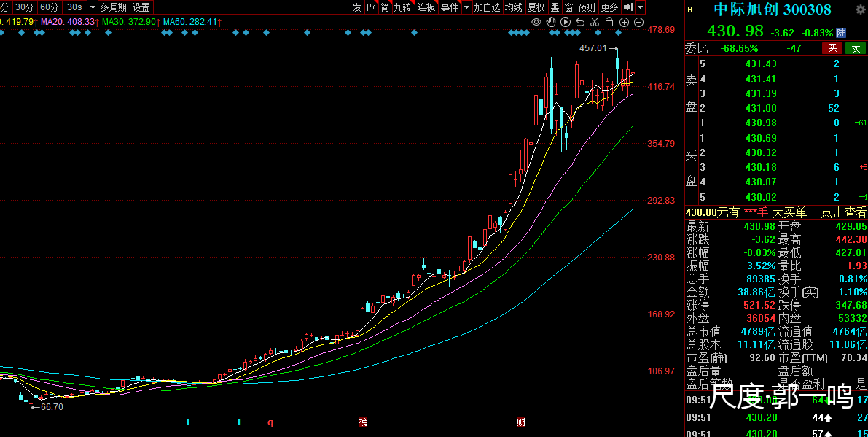The width and height of the screenshot is (868, 437).
Task: Click the undo arrow icon
Action: (x=579, y=22)
